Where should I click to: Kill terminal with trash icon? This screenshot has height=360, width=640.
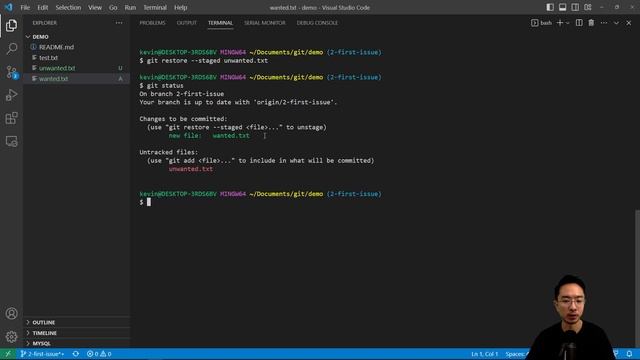pyautogui.click(x=591, y=23)
